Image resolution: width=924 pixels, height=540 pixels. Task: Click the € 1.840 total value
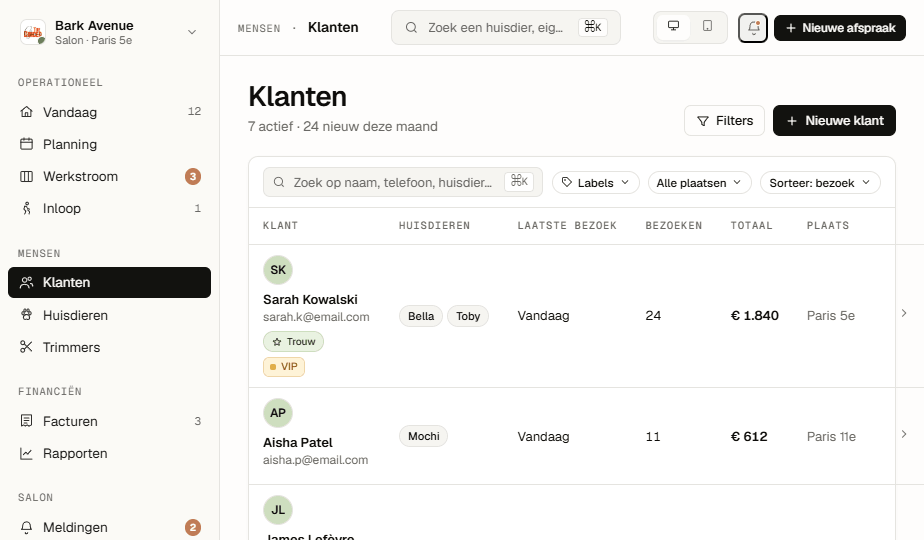[754, 315]
